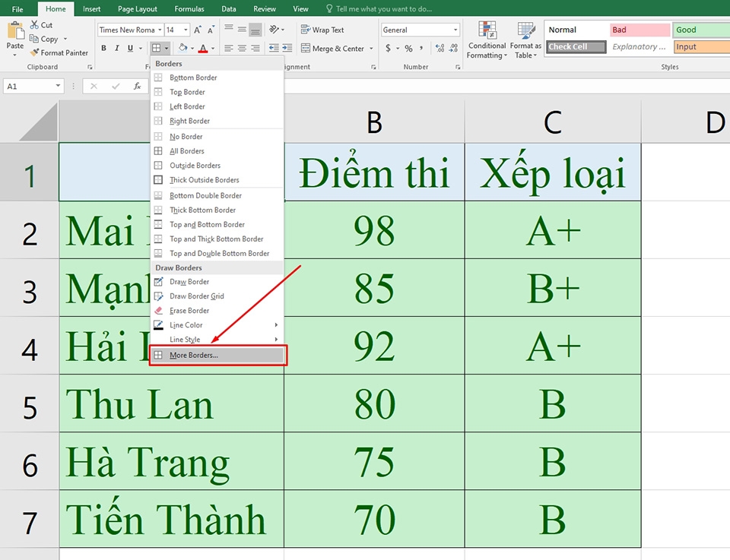The height and width of the screenshot is (560, 730).
Task: Switch to the Insert tab
Action: point(92,9)
